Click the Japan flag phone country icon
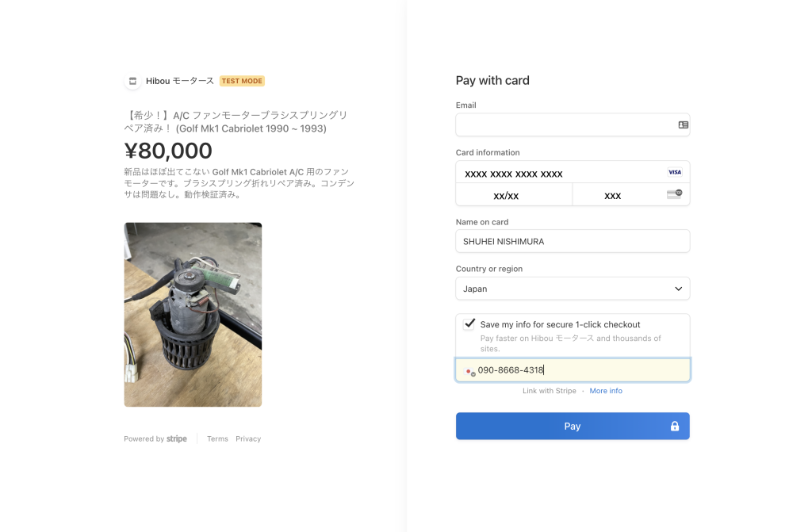The height and width of the screenshot is (532, 812). click(x=469, y=371)
